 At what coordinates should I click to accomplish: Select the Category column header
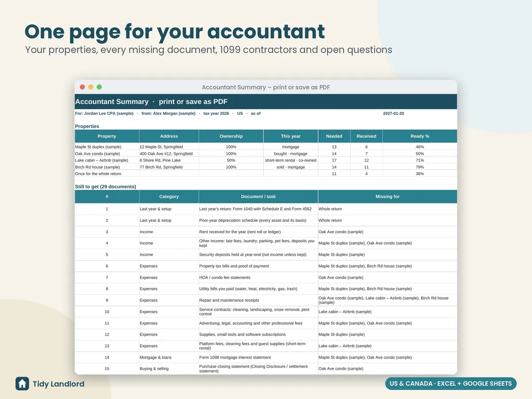tap(169, 196)
